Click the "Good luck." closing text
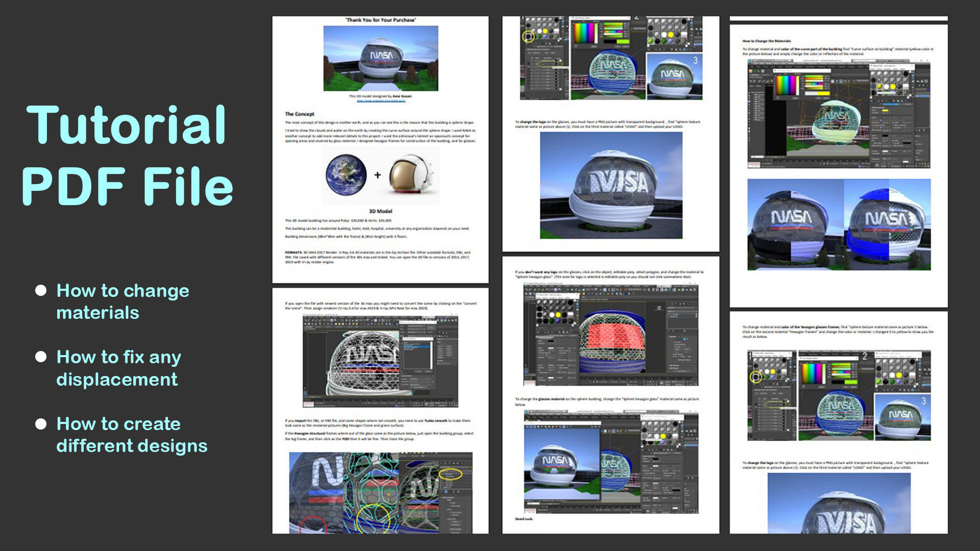This screenshot has height=551, width=980. click(x=524, y=519)
